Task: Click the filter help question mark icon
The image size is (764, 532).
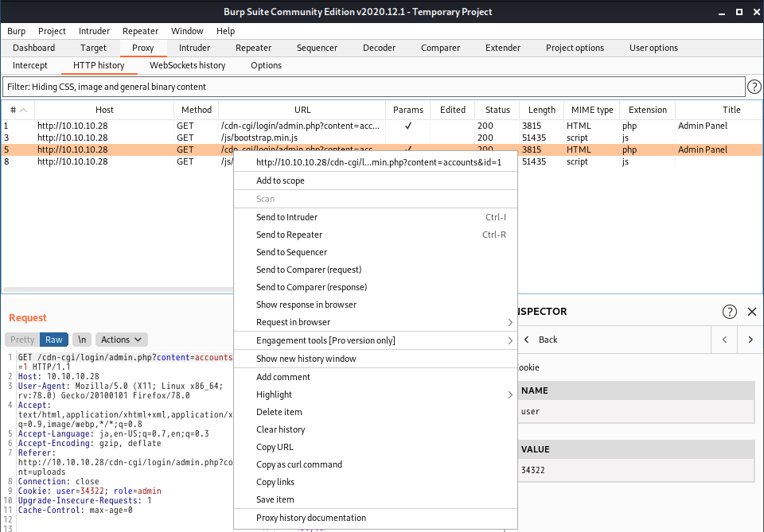Action: coord(754,87)
